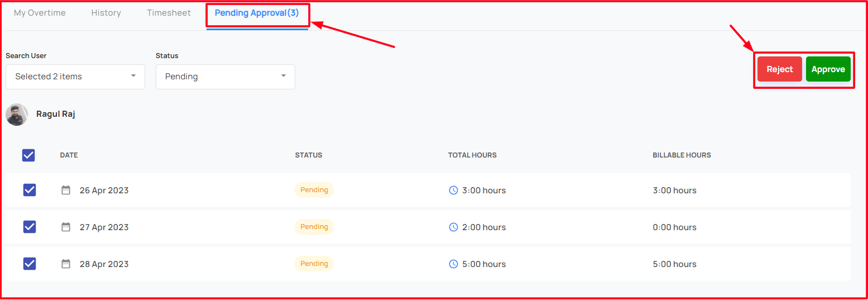The image size is (868, 300).
Task: Click the TOTAL HOURS column header
Action: (x=472, y=155)
